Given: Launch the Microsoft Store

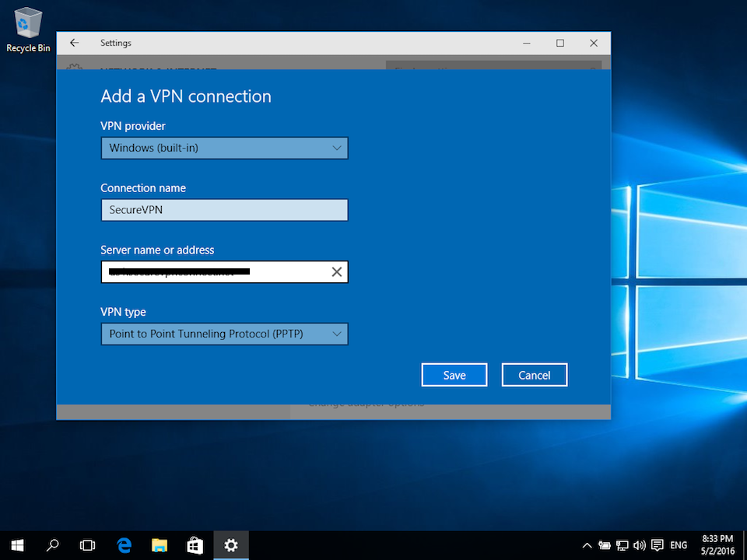Looking at the screenshot, I should (x=195, y=545).
